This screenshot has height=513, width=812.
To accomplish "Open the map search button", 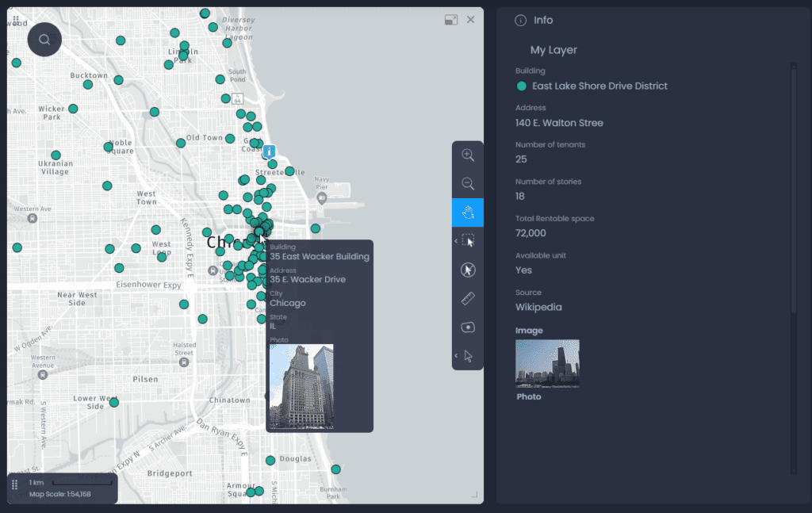I will tap(44, 40).
